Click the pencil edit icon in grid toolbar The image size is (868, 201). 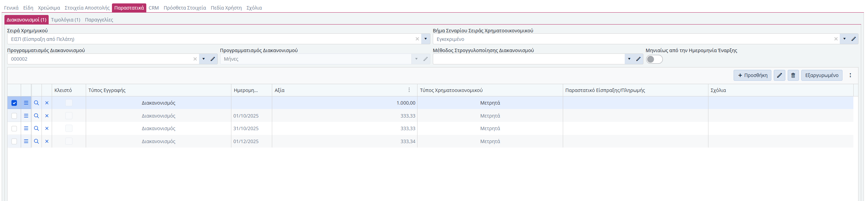[x=779, y=75]
